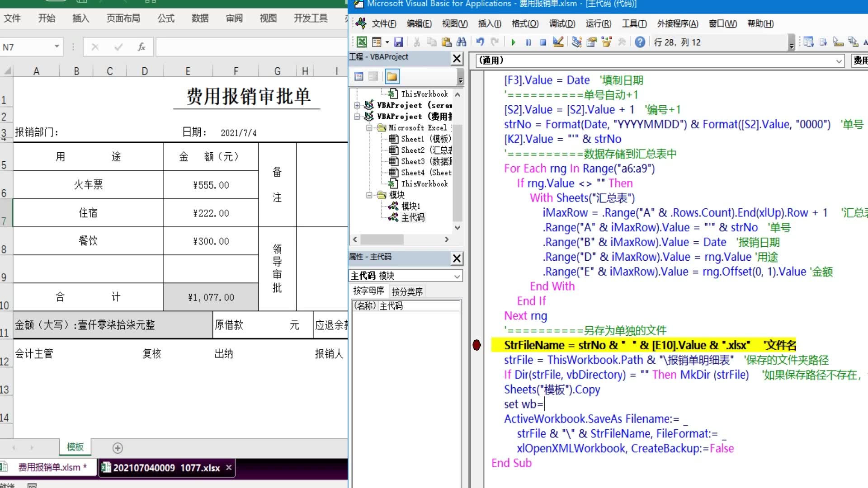The width and height of the screenshot is (868, 488).
Task: Collapse the 模块 folder node
Action: [x=369, y=195]
